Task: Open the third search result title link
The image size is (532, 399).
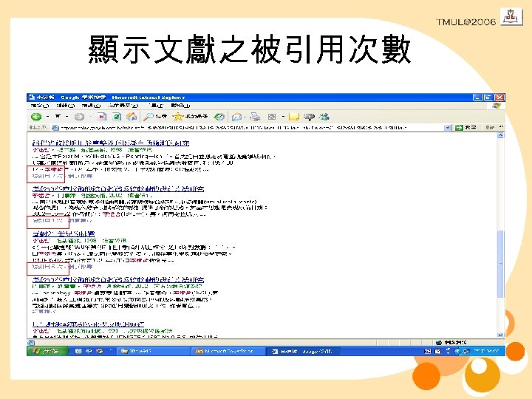Action: 64,233
